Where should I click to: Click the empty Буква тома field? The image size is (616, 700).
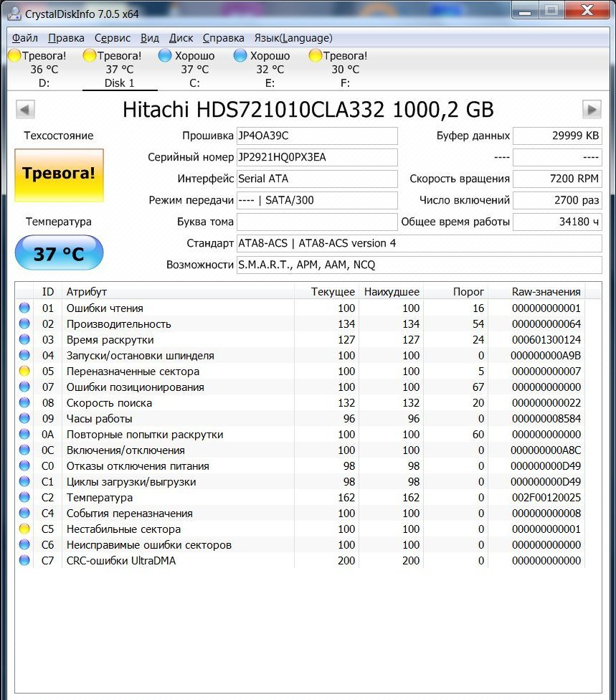317,222
